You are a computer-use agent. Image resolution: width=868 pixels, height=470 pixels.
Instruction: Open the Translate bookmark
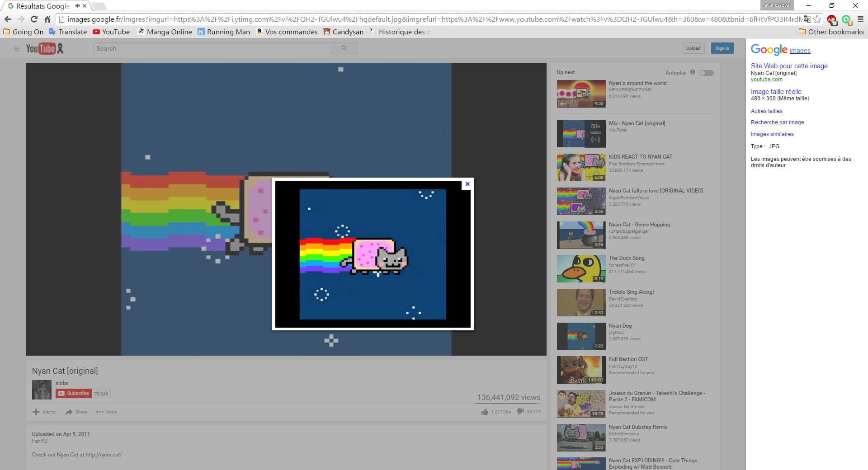68,32
